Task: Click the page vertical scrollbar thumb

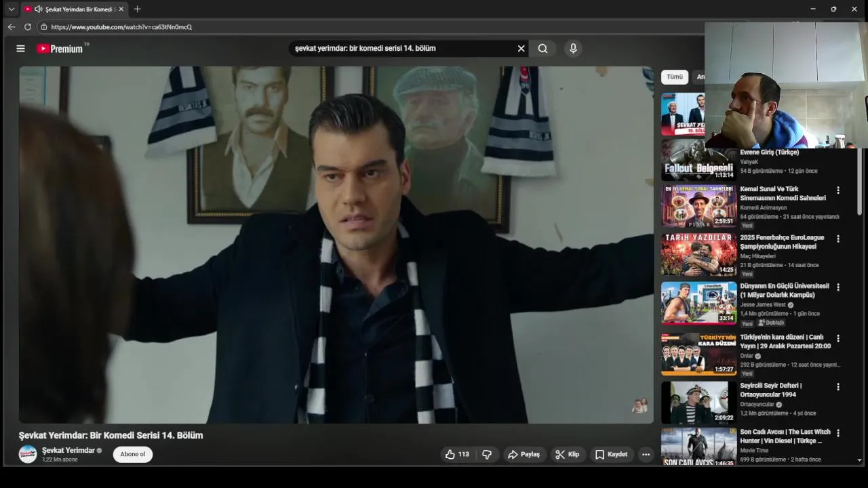Action: point(860,182)
